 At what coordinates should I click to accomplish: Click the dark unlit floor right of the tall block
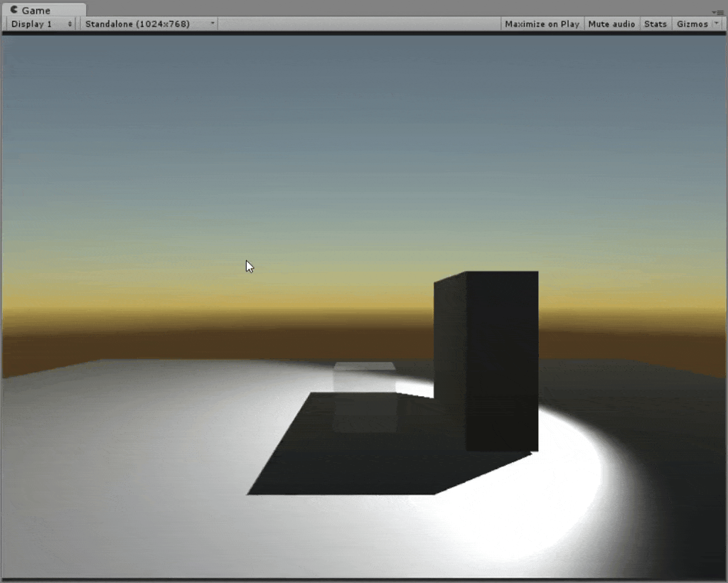640,398
